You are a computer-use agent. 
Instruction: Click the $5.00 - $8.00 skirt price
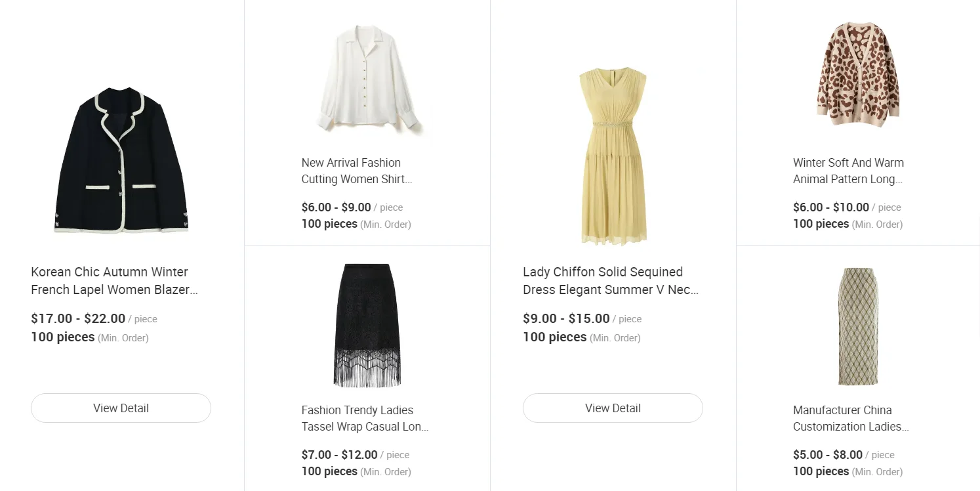[828, 455]
